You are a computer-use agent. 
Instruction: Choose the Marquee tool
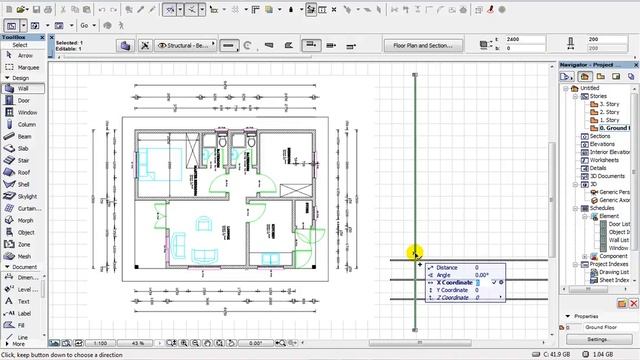click(x=23, y=67)
